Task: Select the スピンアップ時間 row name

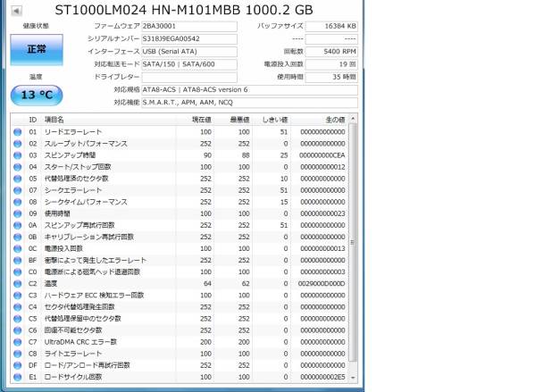Action: click(x=70, y=155)
